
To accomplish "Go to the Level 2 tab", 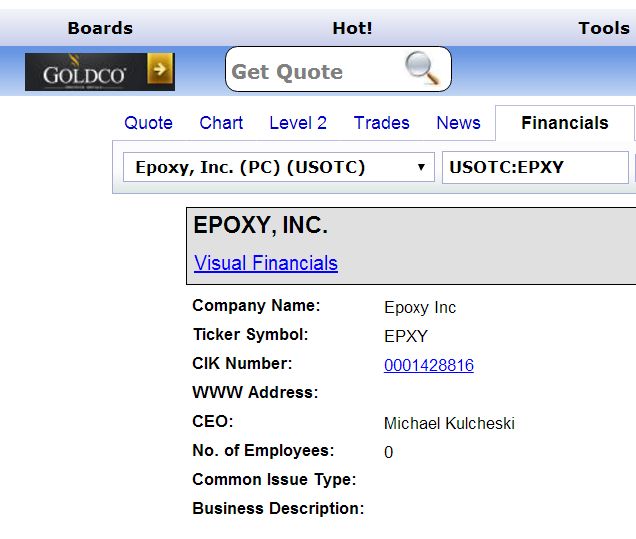I will [x=298, y=123].
